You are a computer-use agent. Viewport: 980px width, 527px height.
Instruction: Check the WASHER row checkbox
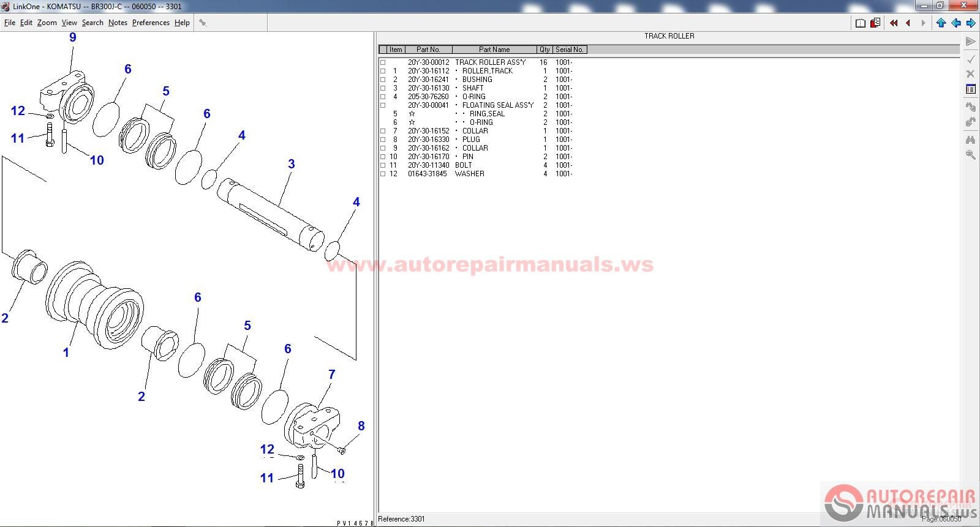tap(383, 174)
